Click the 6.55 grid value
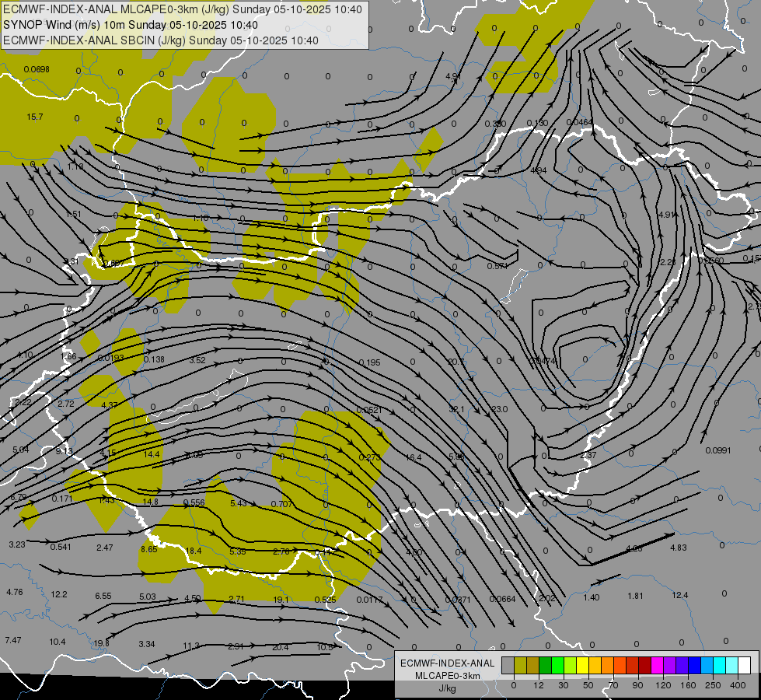 click(x=103, y=596)
